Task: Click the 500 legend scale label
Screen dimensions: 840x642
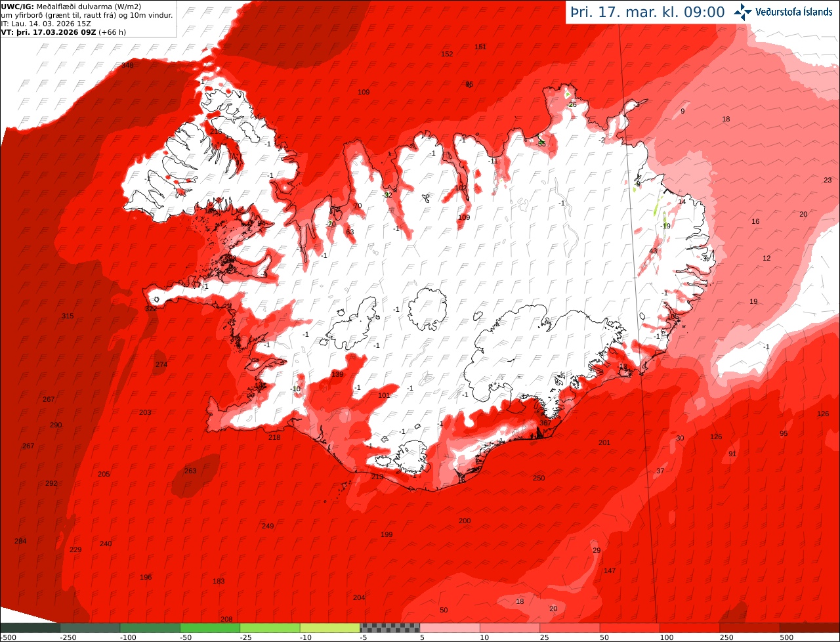Action: point(786,637)
